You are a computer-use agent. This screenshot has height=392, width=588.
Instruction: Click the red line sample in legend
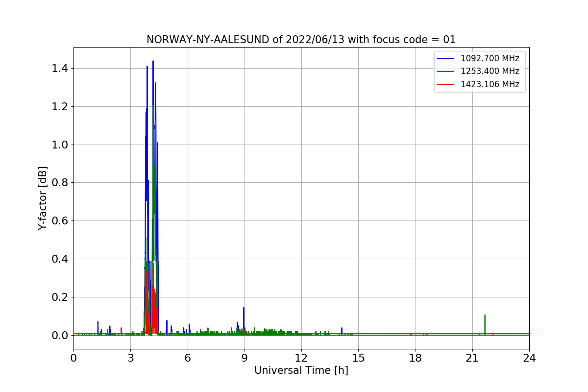(x=446, y=84)
